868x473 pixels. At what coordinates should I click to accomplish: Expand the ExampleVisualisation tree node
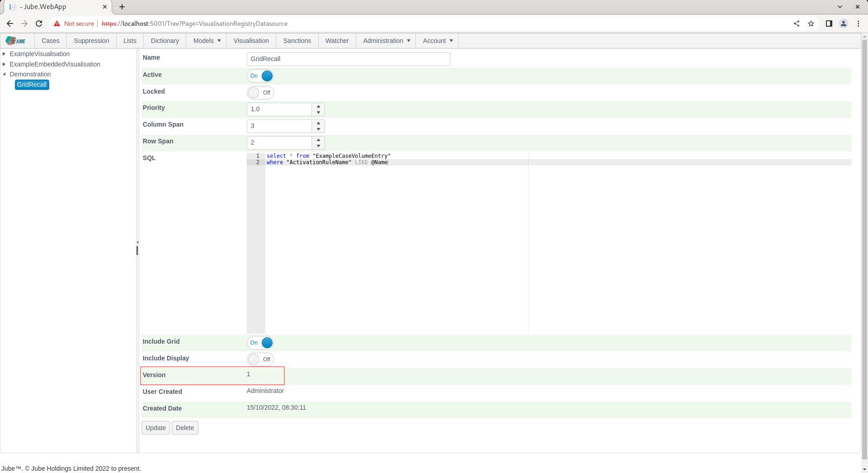click(4, 54)
